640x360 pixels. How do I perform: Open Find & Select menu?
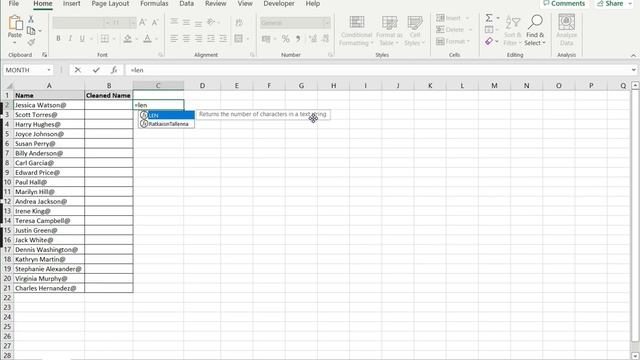pos(535,31)
